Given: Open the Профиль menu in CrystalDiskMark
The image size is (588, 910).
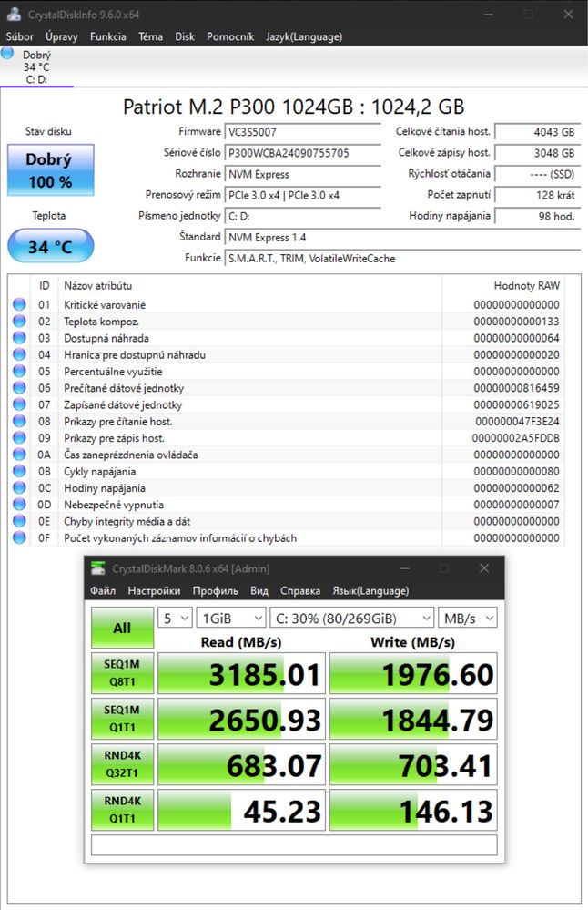Looking at the screenshot, I should click(215, 591).
